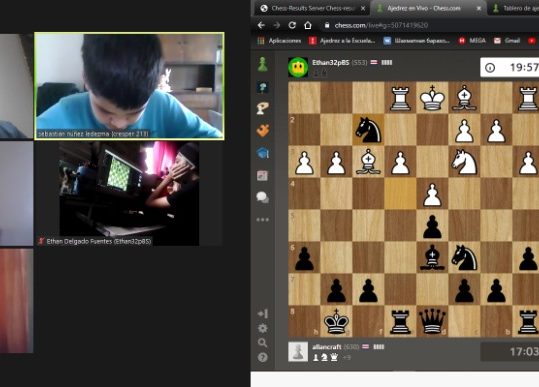Click the chess.com address bar
The height and width of the screenshot is (387, 539).
pos(430,25)
